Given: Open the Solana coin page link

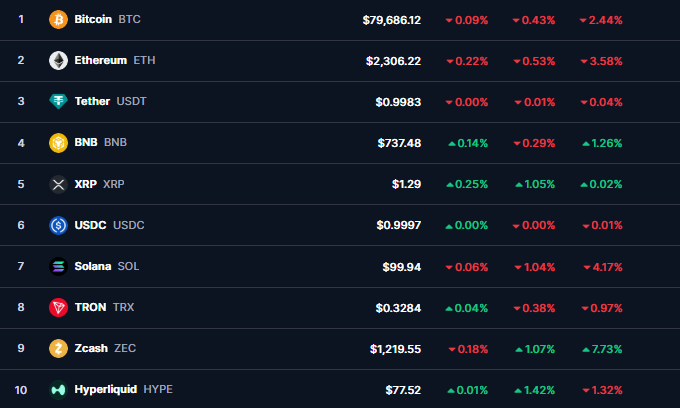Looking at the screenshot, I should 93,266.
